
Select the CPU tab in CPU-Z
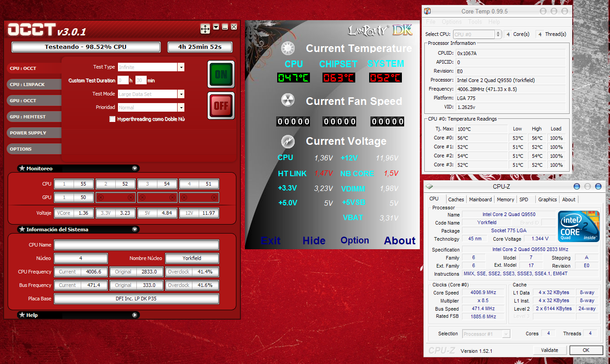click(x=434, y=199)
